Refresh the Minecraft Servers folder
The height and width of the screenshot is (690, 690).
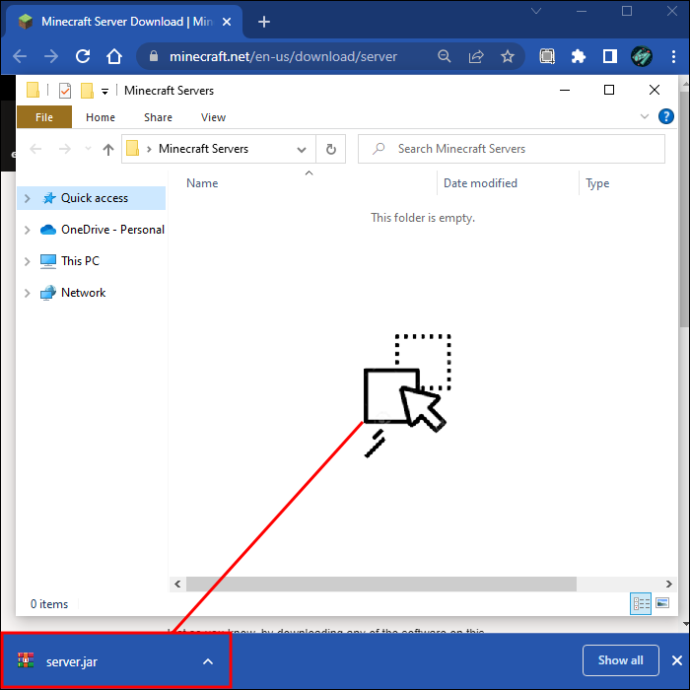331,149
